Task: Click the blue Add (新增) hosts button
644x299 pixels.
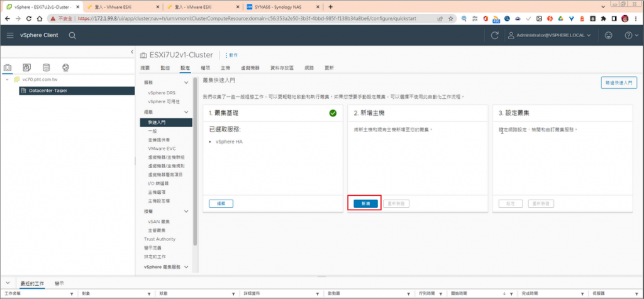Action: click(365, 203)
